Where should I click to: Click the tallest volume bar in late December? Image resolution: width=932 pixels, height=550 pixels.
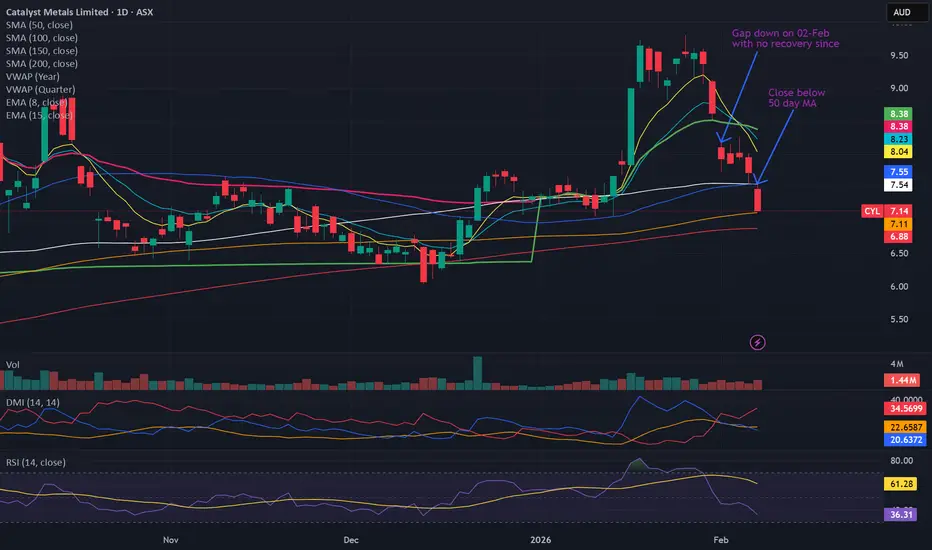point(477,373)
